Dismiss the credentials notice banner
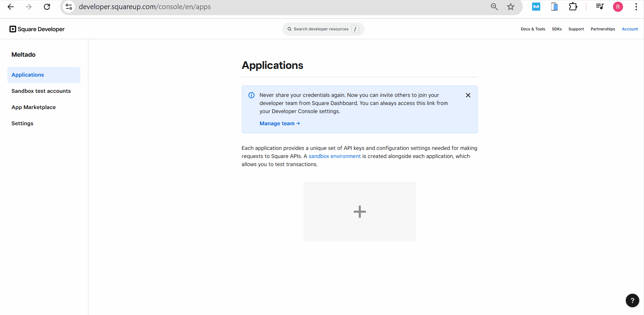This screenshot has width=644, height=315. [x=468, y=95]
